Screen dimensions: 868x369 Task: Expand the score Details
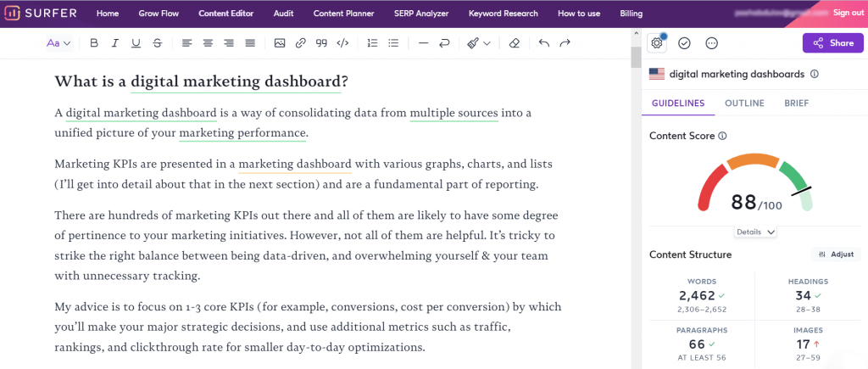point(755,232)
